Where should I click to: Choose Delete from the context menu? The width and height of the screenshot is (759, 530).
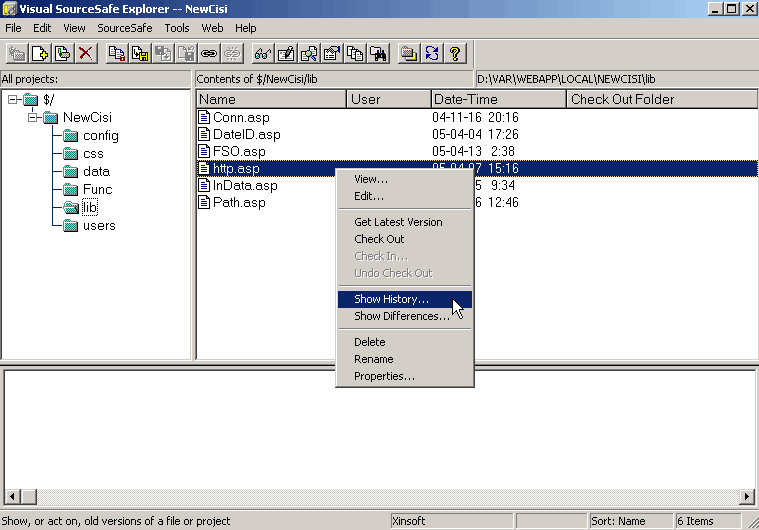coord(405,342)
